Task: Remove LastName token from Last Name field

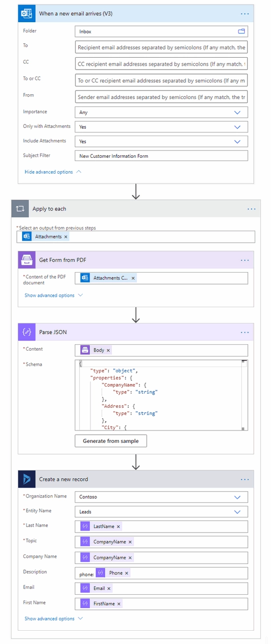Action: 119,527
